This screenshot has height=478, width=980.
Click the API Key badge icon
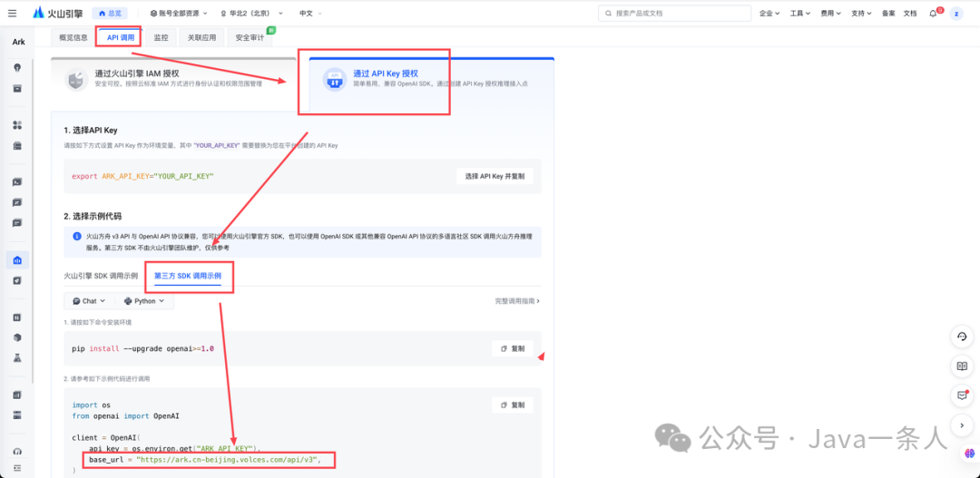tap(334, 79)
